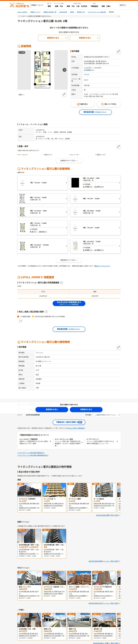Open the 3階 61.61m² 2SLDK room card
This screenshot has width=138, height=644.
43,246
